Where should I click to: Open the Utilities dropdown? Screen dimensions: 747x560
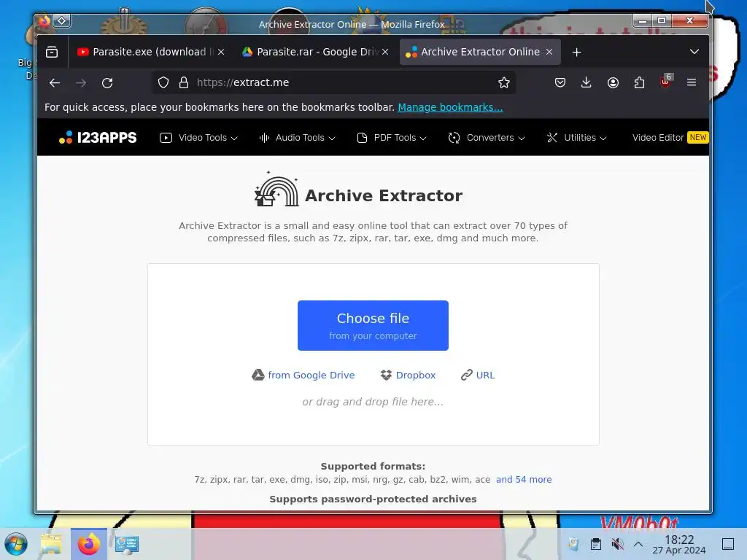577,138
